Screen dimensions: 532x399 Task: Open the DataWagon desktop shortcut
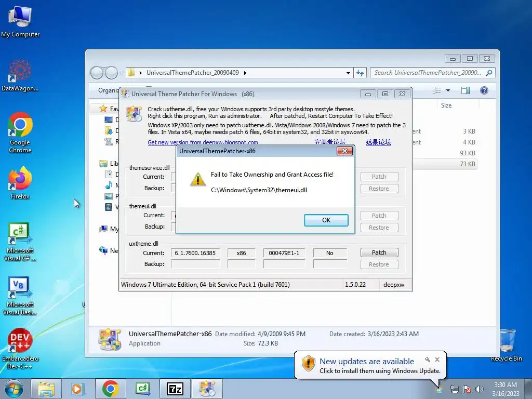pos(20,75)
